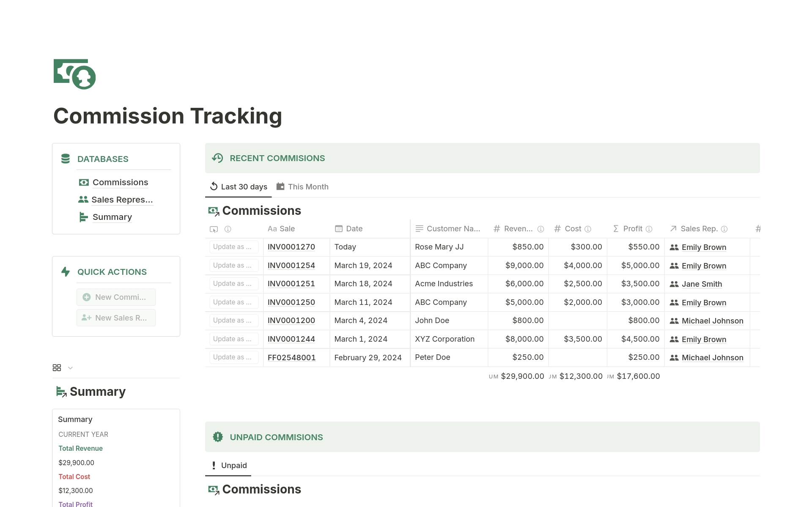Open the Sales Representatives database link
Screen dimensions: 812x507
pos(122,200)
